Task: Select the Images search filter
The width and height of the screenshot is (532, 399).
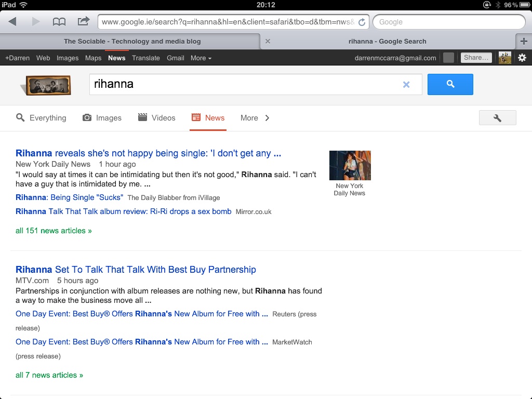Action: coord(102,118)
